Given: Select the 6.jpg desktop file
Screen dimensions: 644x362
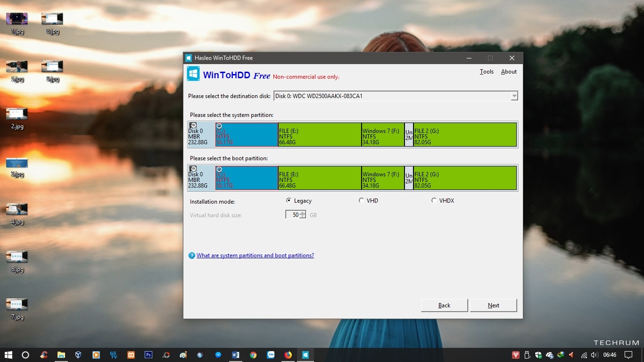Looking at the screenshot, I should tap(17, 262).
